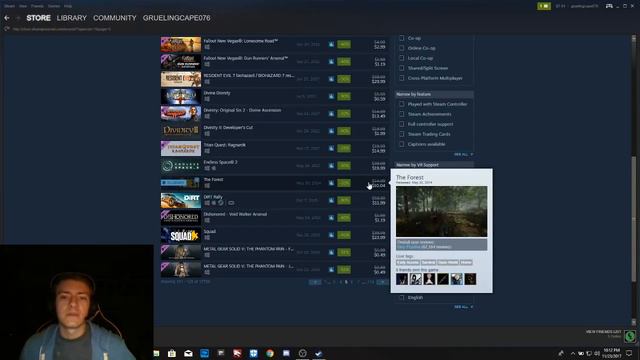This screenshot has height=360, width=640.
Task: Show hidden system tray icons chevron
Action: [573, 353]
